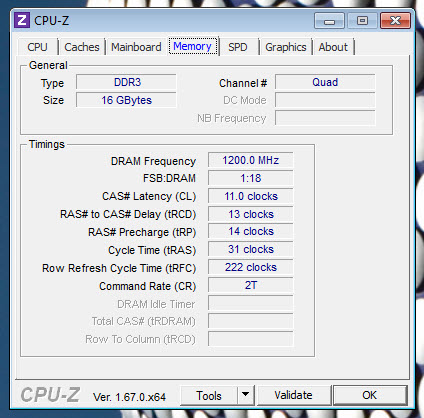Click the Memory tab
424x418 pixels.
(193, 46)
